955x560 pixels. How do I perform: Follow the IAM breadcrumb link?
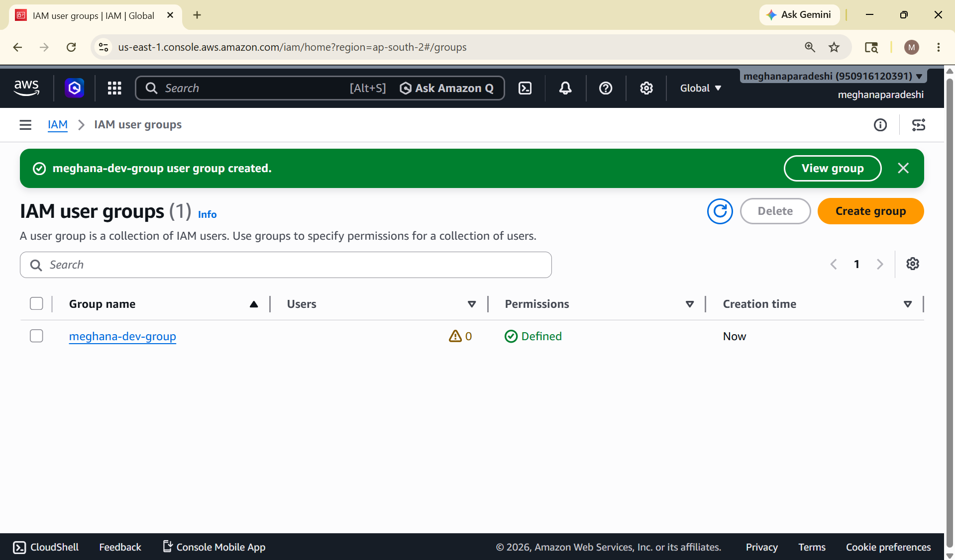[x=58, y=125]
